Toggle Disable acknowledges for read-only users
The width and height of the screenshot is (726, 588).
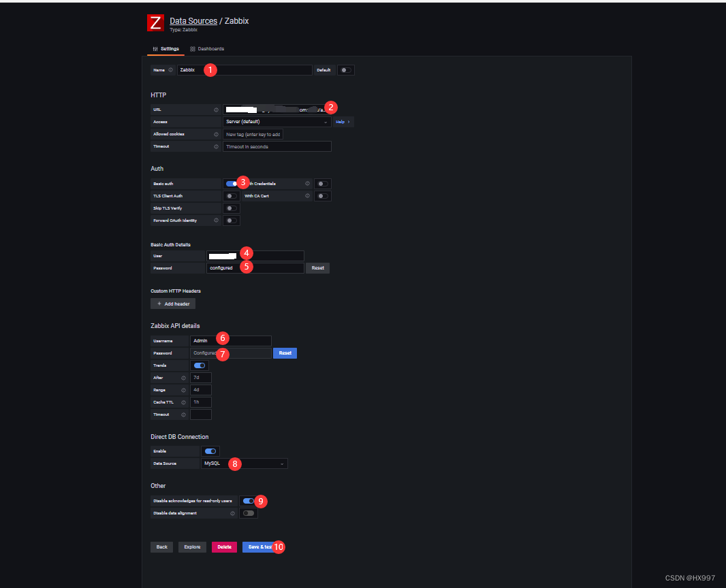click(248, 501)
